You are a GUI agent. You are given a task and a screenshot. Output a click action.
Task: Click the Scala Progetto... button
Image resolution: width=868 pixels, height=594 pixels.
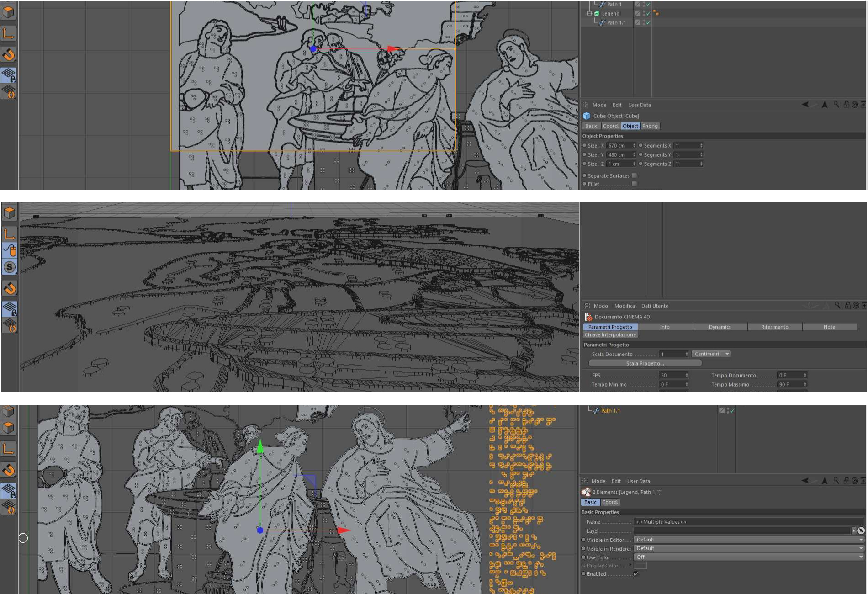click(645, 363)
